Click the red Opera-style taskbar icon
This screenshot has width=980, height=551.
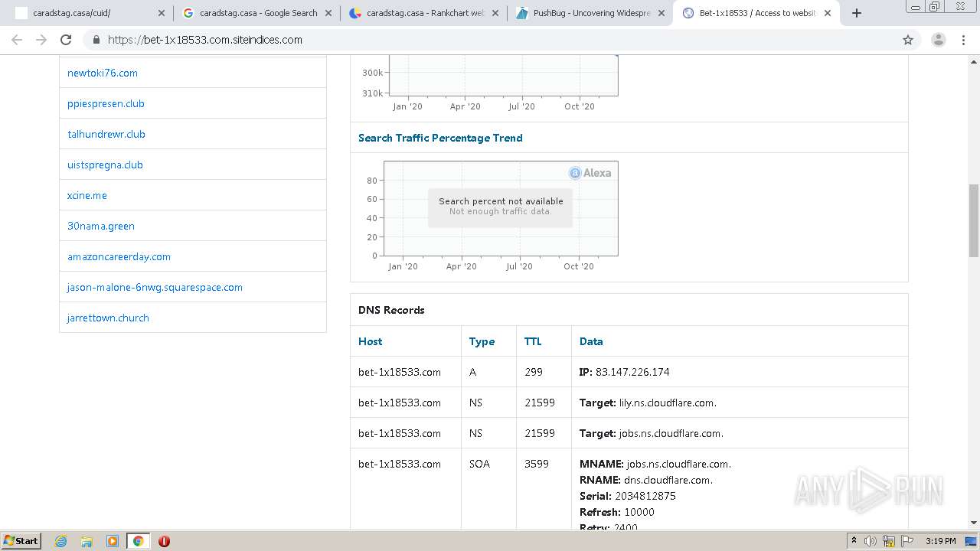coord(164,541)
